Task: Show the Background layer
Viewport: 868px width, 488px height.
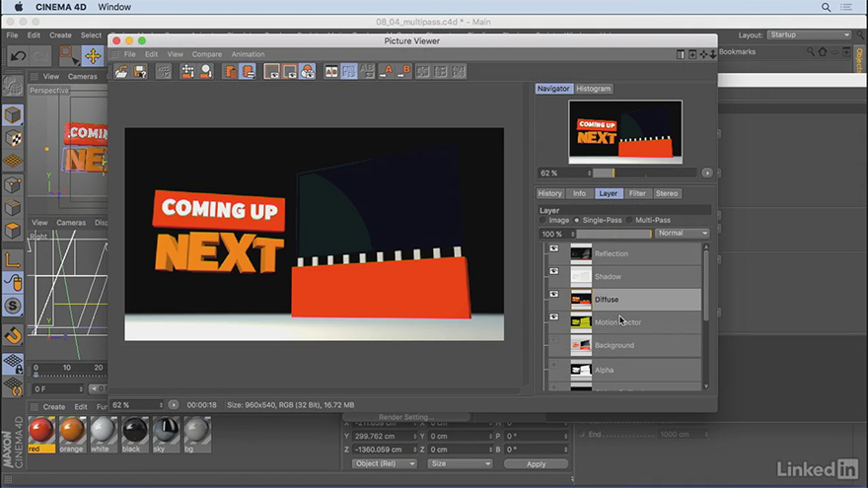Action: [x=553, y=340]
